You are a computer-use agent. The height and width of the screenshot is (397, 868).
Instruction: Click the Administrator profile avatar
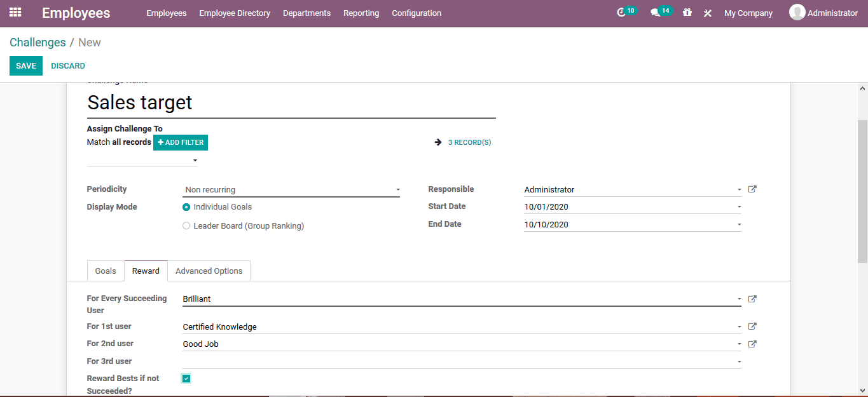click(x=797, y=11)
